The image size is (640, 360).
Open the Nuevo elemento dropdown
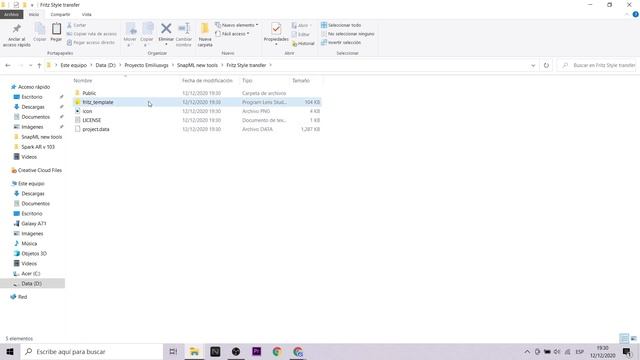click(237, 25)
